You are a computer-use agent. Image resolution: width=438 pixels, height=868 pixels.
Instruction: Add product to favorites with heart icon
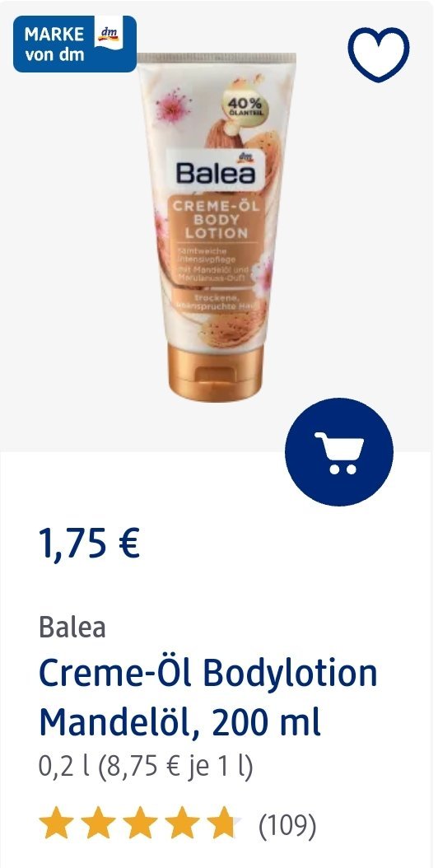pyautogui.click(x=380, y=54)
